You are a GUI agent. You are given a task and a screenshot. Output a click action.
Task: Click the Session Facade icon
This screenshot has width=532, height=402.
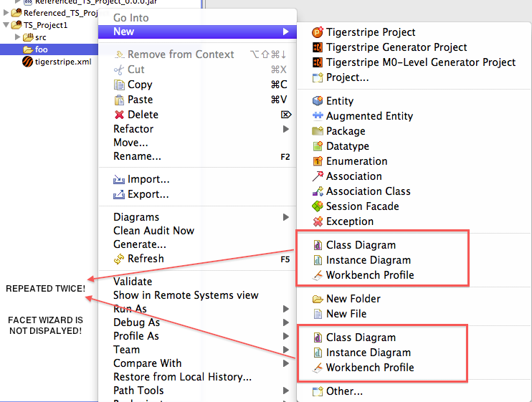[318, 206]
